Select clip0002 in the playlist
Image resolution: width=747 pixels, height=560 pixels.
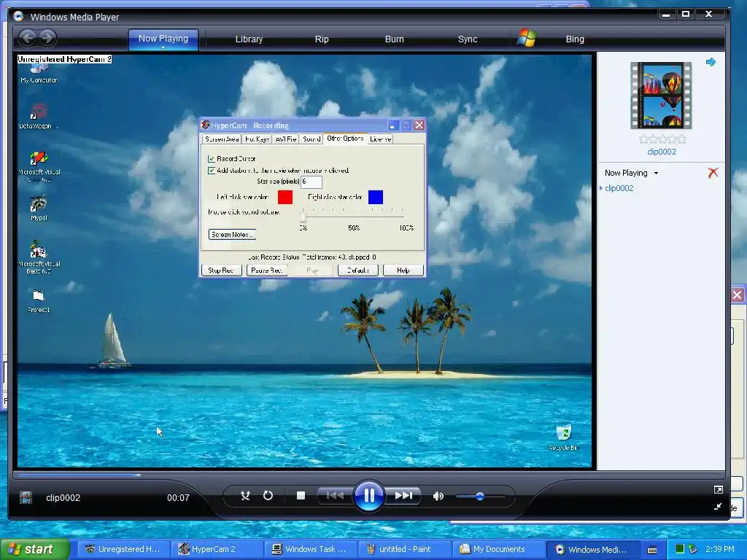click(619, 188)
